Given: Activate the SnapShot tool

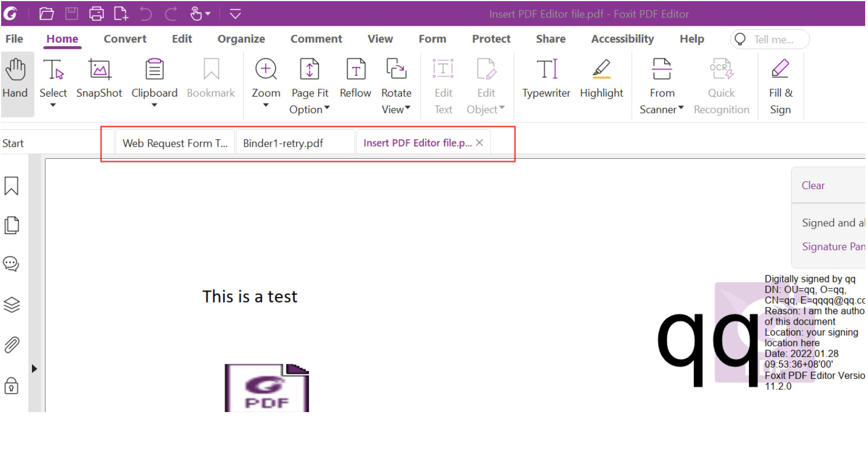Looking at the screenshot, I should (x=99, y=79).
